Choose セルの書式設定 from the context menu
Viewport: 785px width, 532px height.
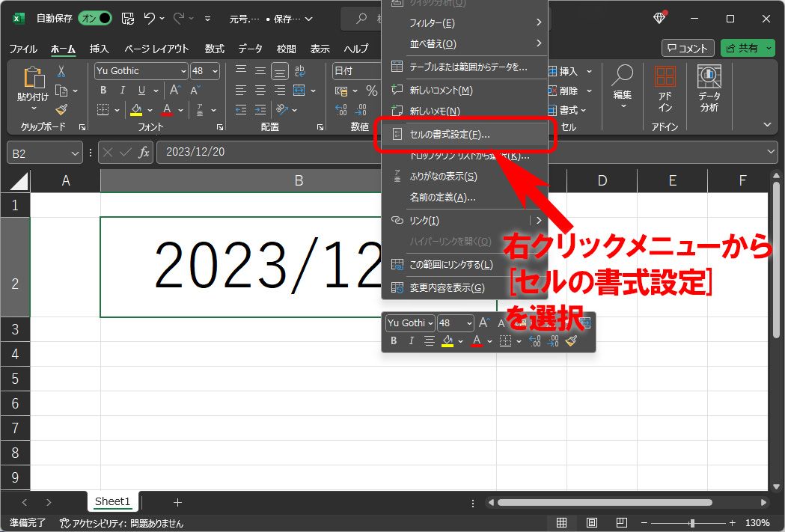click(x=450, y=135)
